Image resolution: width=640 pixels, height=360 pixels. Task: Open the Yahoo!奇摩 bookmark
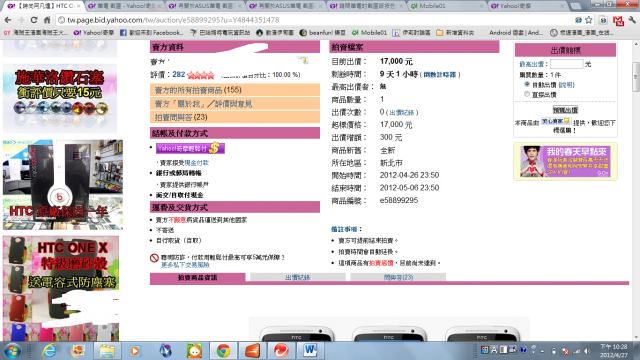(x=93, y=33)
